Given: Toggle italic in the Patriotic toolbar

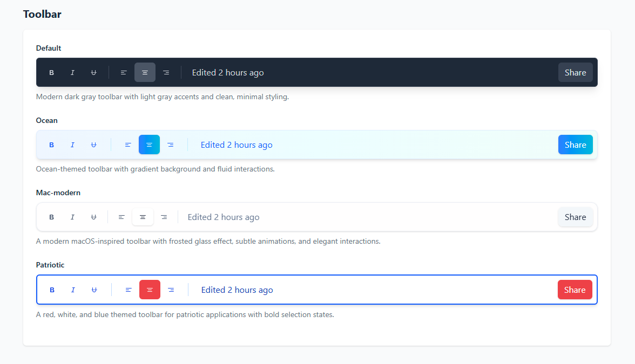Looking at the screenshot, I should point(73,290).
